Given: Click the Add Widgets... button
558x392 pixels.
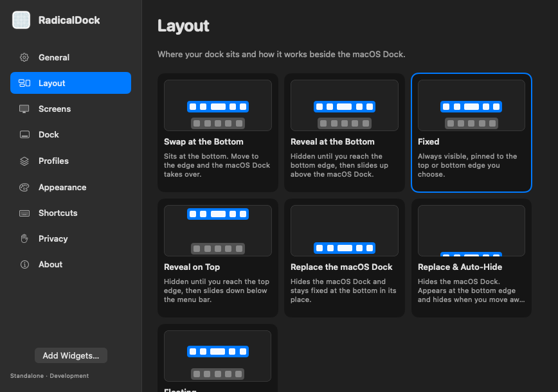Looking at the screenshot, I should 71,355.
